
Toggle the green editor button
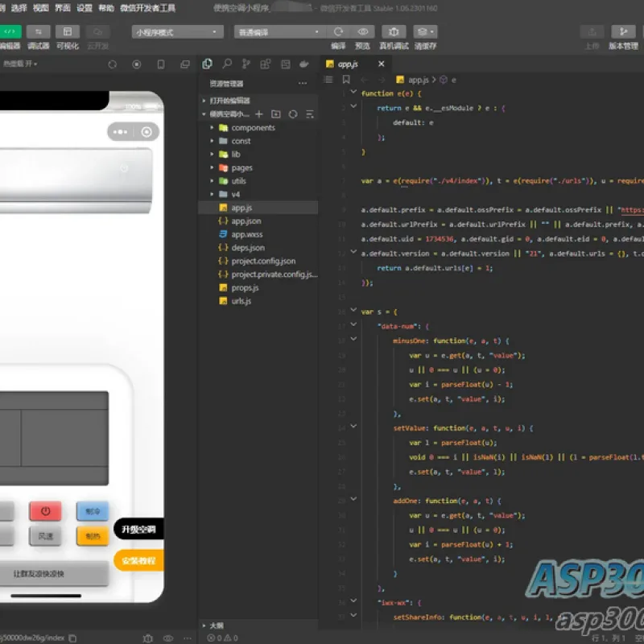[x=10, y=31]
